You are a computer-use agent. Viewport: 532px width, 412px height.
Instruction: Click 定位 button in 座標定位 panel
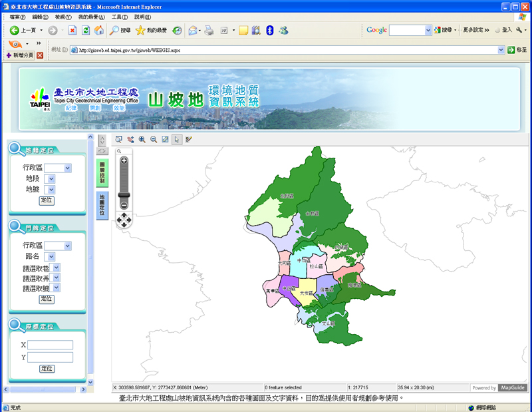[47, 368]
